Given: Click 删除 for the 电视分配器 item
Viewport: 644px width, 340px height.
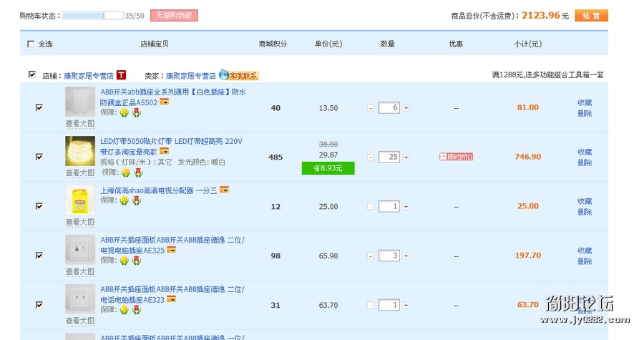Looking at the screenshot, I should point(585,212).
